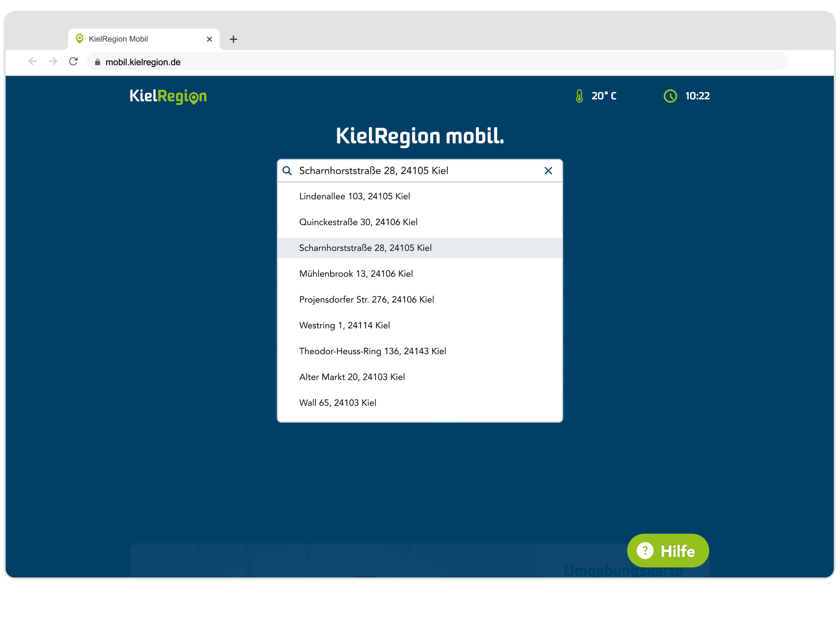The width and height of the screenshot is (840, 632).
Task: Click the thermometer temperature icon
Action: [x=579, y=96]
